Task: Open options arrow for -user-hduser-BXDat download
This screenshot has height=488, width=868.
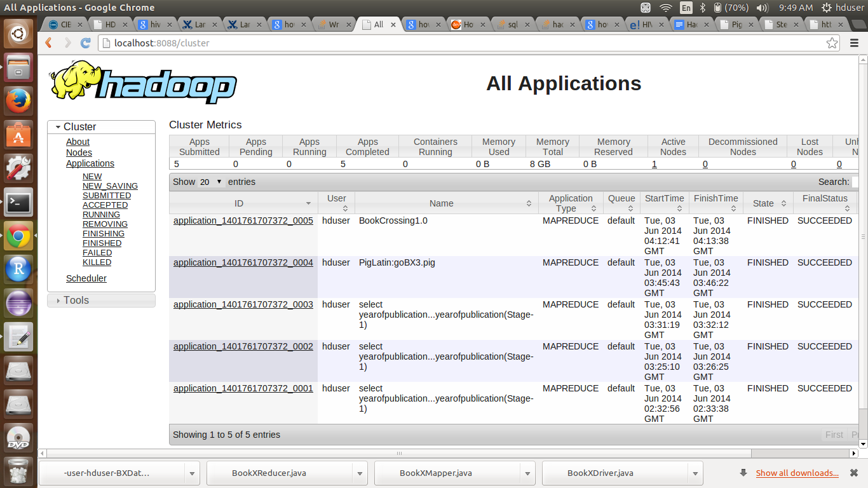Action: (192, 473)
